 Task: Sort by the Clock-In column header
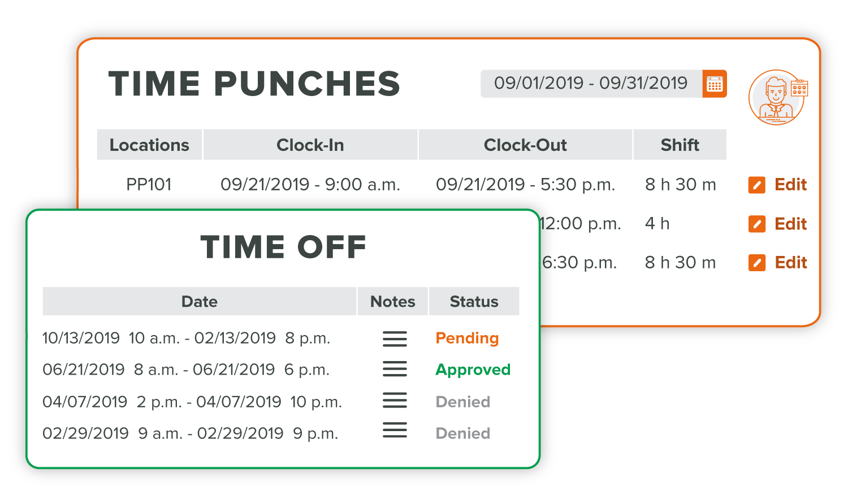(310, 145)
